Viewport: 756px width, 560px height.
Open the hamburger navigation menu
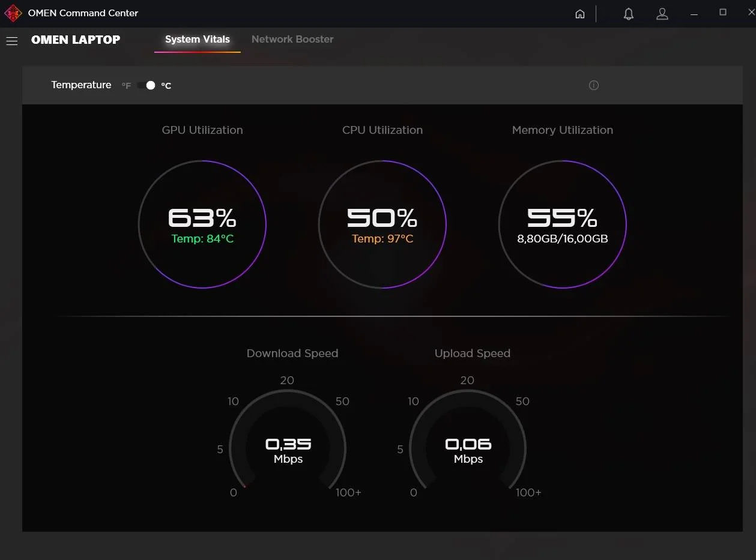[11, 40]
